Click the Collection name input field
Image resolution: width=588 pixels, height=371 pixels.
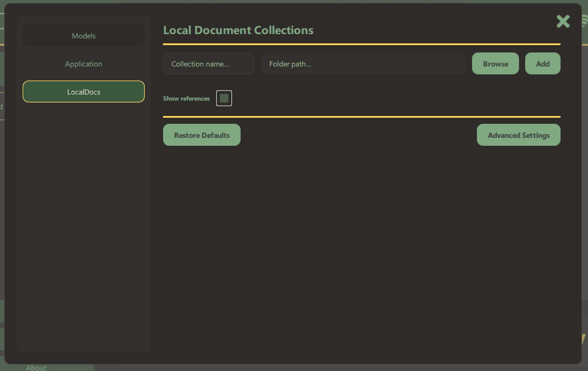point(209,63)
